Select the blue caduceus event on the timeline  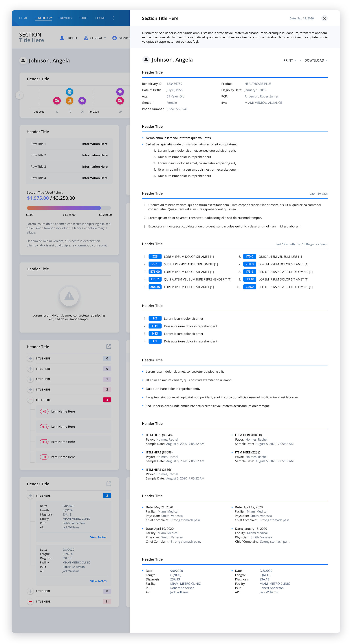pyautogui.click(x=69, y=92)
